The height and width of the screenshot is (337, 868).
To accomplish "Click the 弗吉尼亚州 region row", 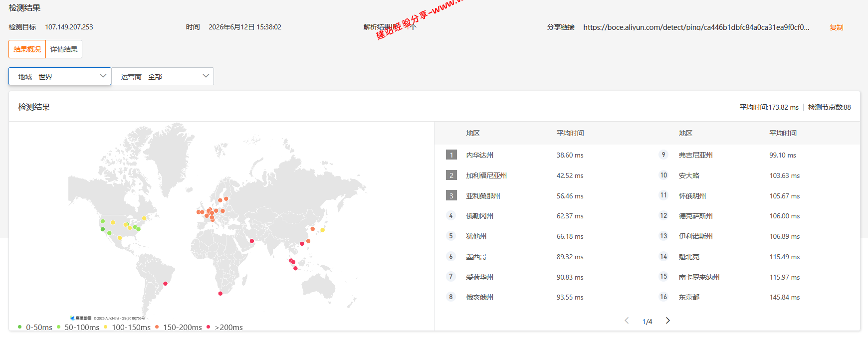I will (753, 155).
